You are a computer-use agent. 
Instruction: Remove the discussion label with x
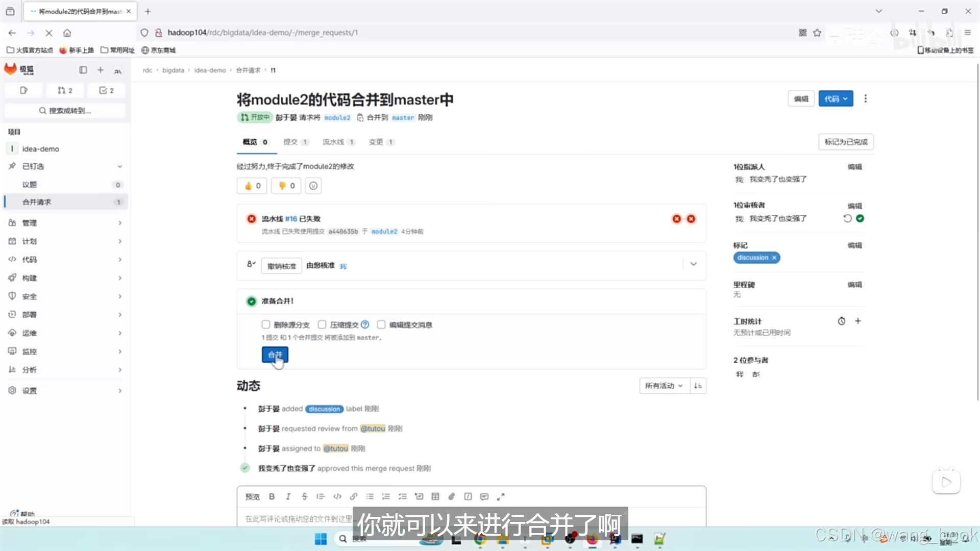click(774, 258)
